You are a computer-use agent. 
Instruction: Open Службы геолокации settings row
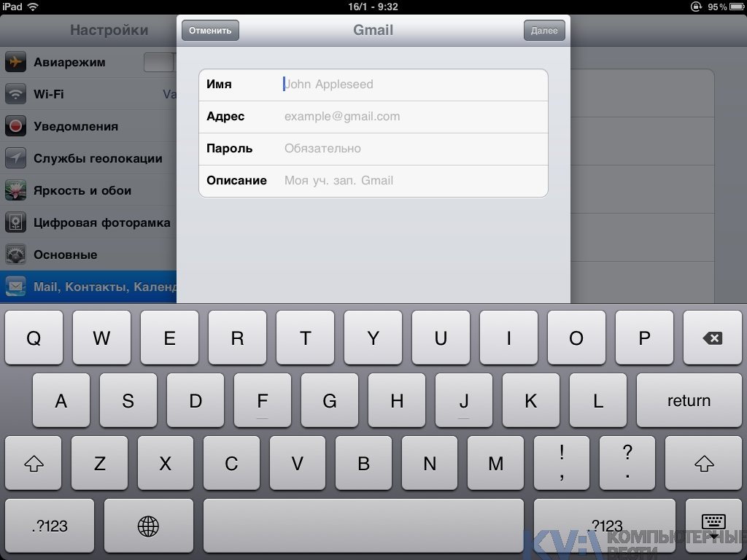(x=88, y=158)
